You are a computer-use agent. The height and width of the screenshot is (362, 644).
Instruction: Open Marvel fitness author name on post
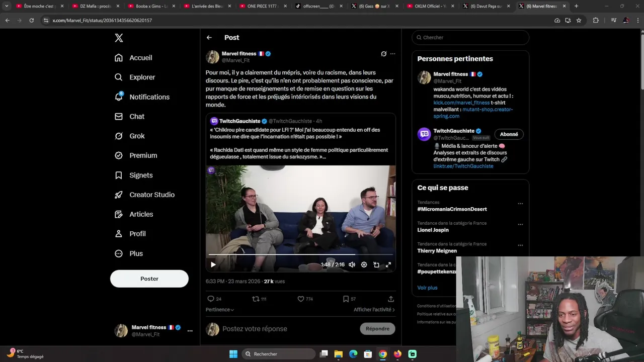tap(239, 54)
